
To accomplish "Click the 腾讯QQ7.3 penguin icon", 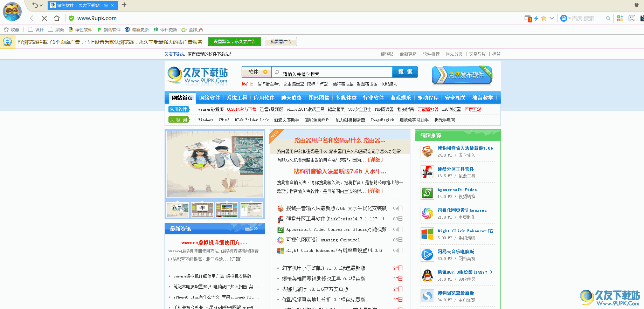I will pyautogui.click(x=427, y=275).
